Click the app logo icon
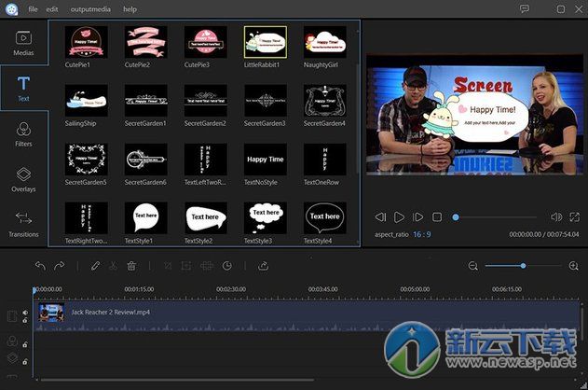588x390 pixels. [x=11, y=9]
